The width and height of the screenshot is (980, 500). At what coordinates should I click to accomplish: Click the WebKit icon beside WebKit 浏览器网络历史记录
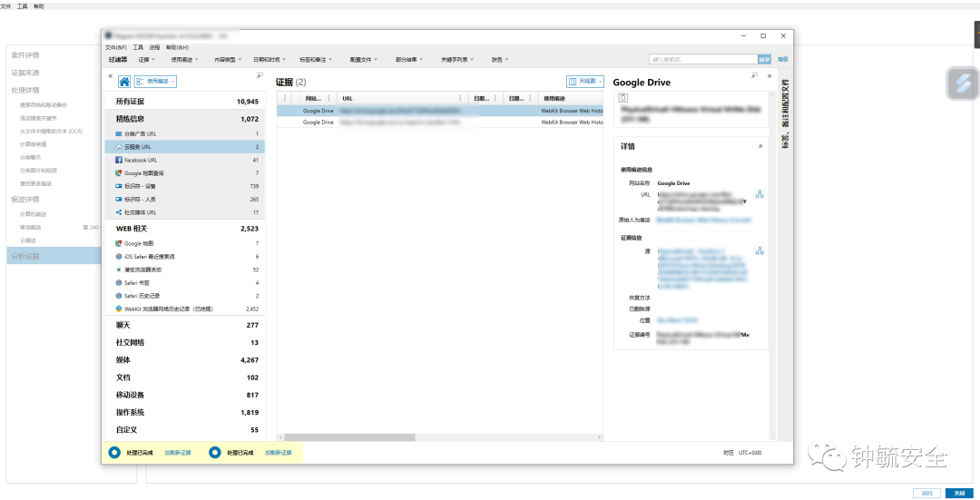pyautogui.click(x=119, y=309)
